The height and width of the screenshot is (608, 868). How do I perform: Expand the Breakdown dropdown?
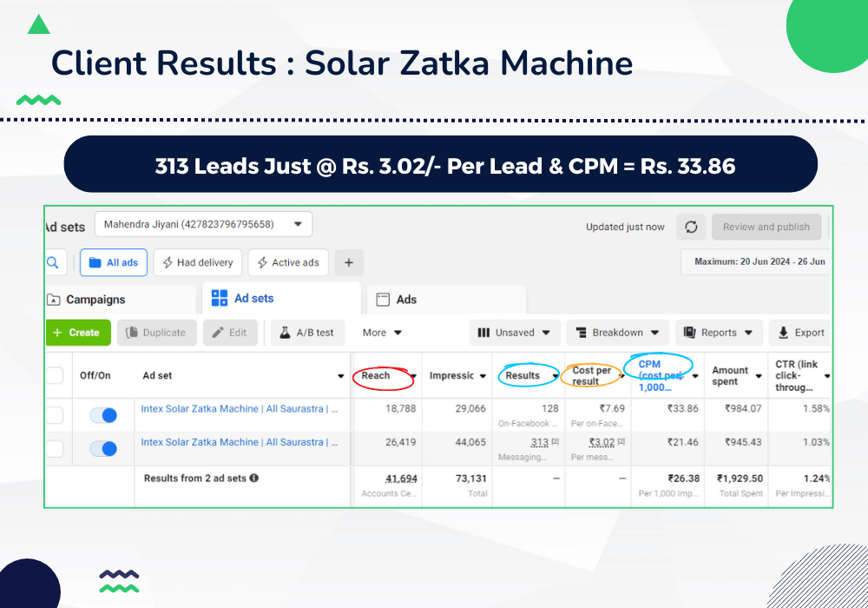(x=617, y=333)
